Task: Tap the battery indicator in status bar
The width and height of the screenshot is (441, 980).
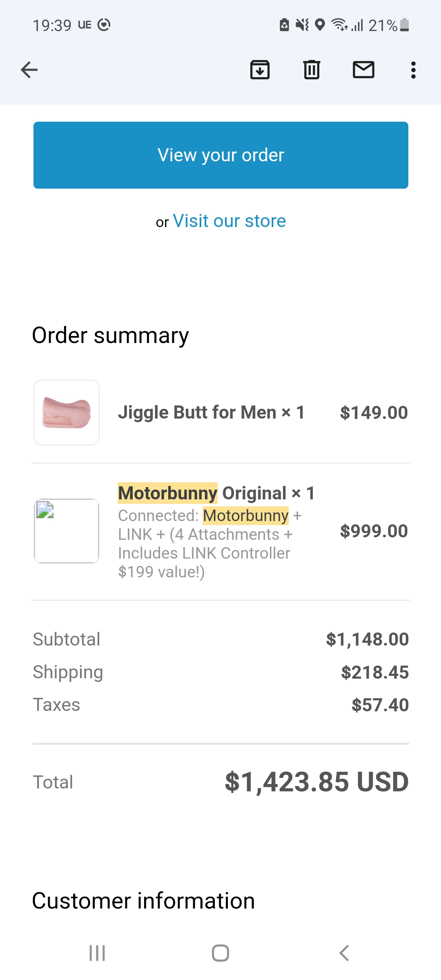Action: point(404,25)
